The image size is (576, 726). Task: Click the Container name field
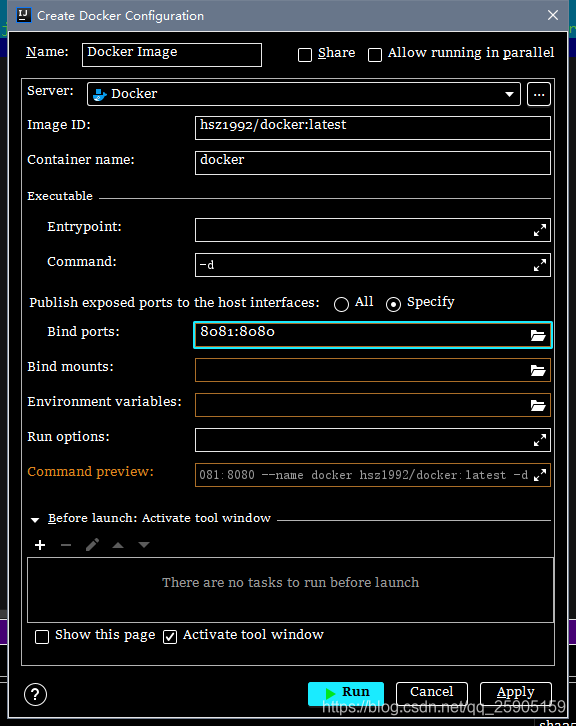coord(373,163)
